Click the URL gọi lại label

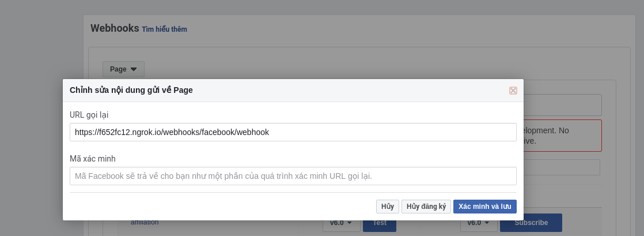click(x=89, y=115)
